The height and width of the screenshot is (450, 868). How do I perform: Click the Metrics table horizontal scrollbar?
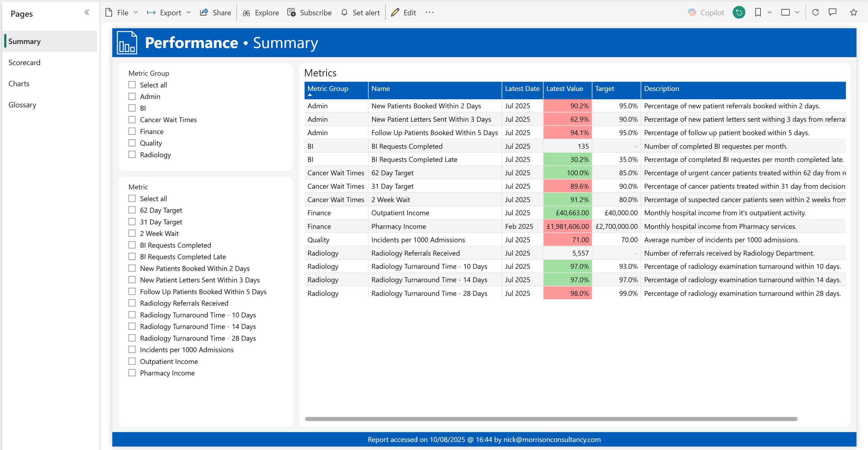pyautogui.click(x=551, y=419)
